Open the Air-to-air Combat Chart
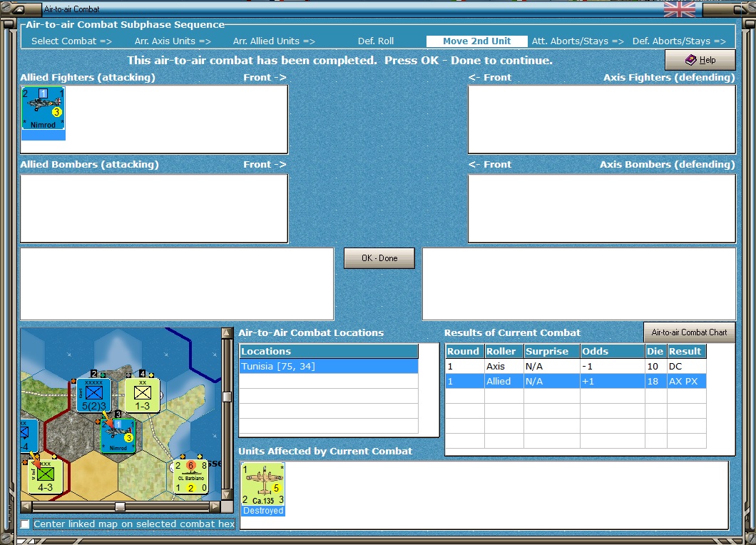 (x=689, y=332)
